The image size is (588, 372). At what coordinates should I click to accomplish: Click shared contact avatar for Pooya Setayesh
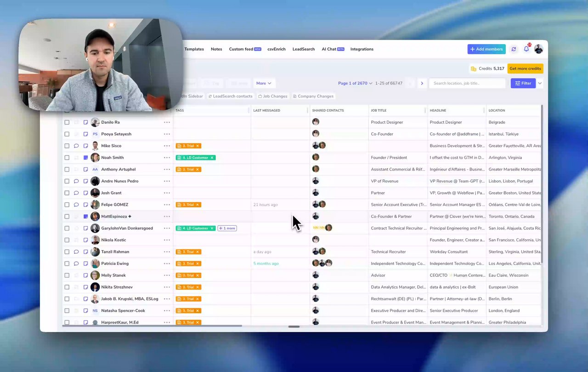pos(316,134)
